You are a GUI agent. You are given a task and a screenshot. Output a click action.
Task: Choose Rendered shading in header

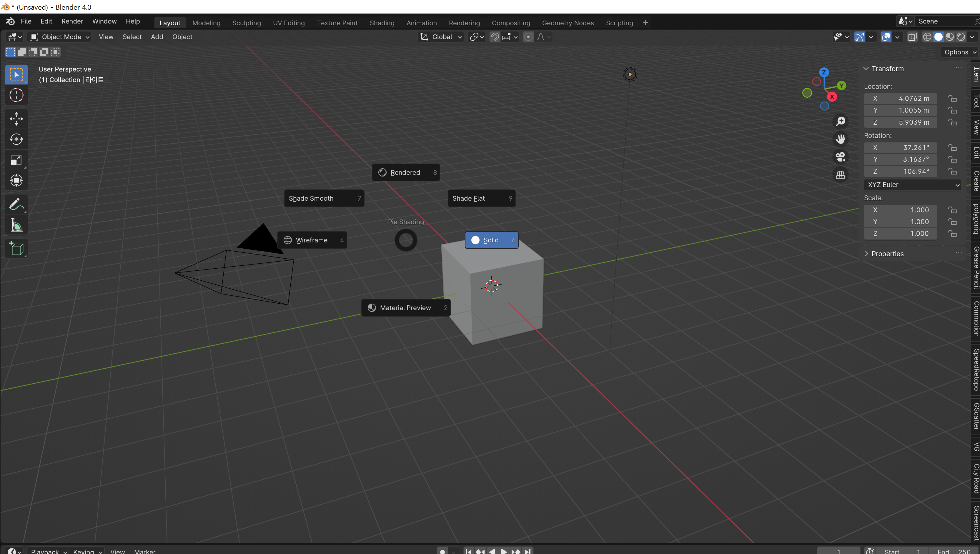[961, 37]
